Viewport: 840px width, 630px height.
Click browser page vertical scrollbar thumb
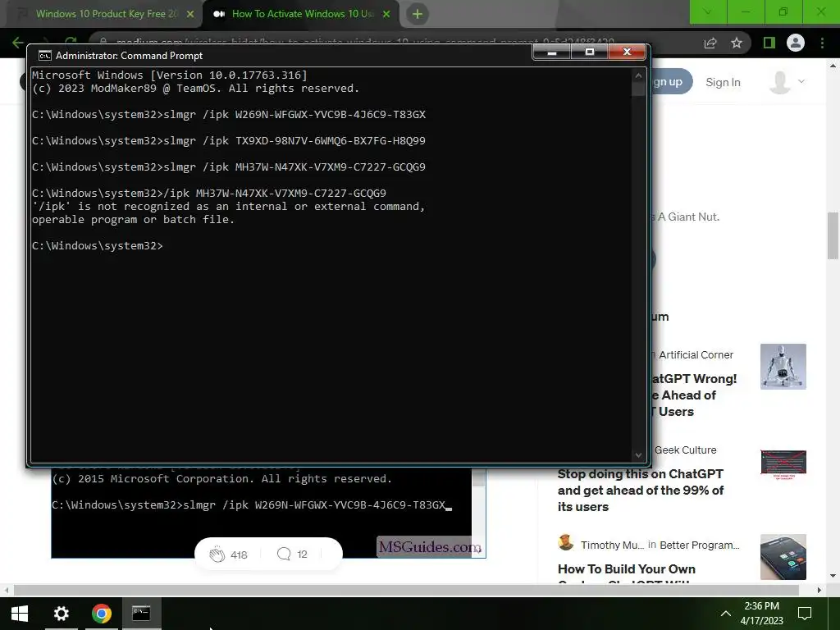[833, 235]
